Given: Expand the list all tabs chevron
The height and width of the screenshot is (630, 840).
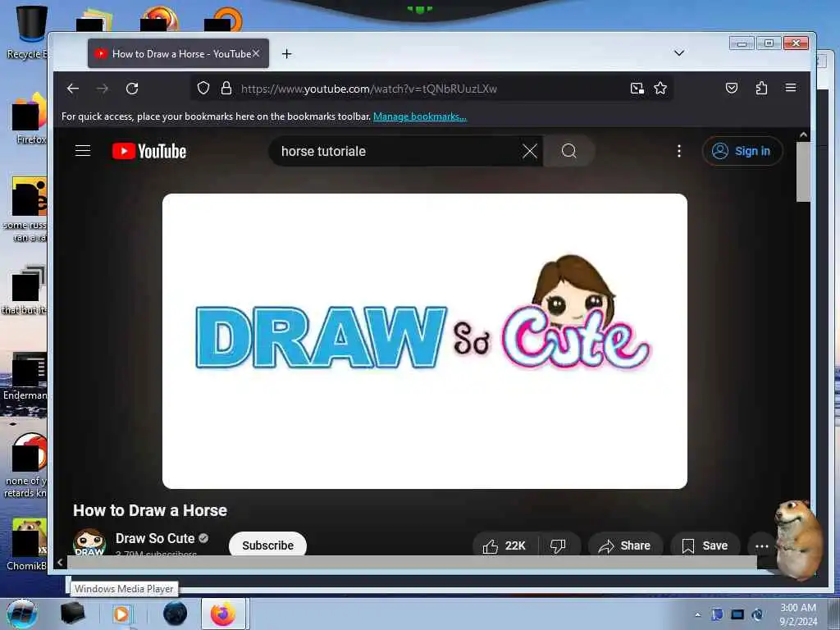Looking at the screenshot, I should 678,53.
